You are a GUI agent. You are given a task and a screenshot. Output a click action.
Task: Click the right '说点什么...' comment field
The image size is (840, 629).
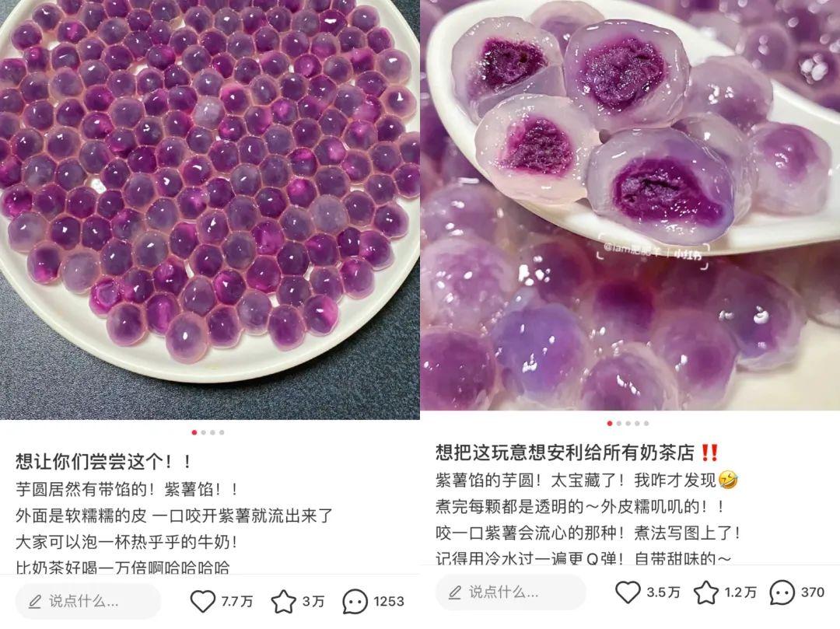pyautogui.click(x=510, y=592)
